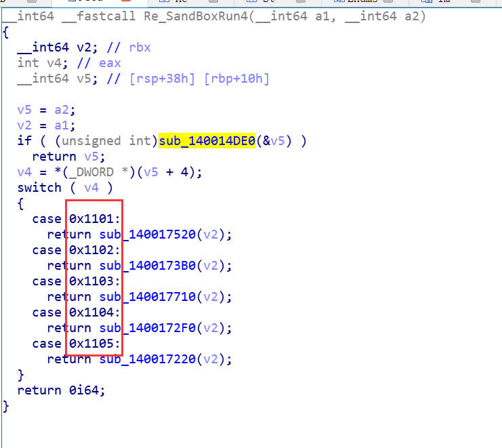This screenshot has height=448, width=502.
Task: Click the _DWORD cast type
Action: tap(91, 172)
